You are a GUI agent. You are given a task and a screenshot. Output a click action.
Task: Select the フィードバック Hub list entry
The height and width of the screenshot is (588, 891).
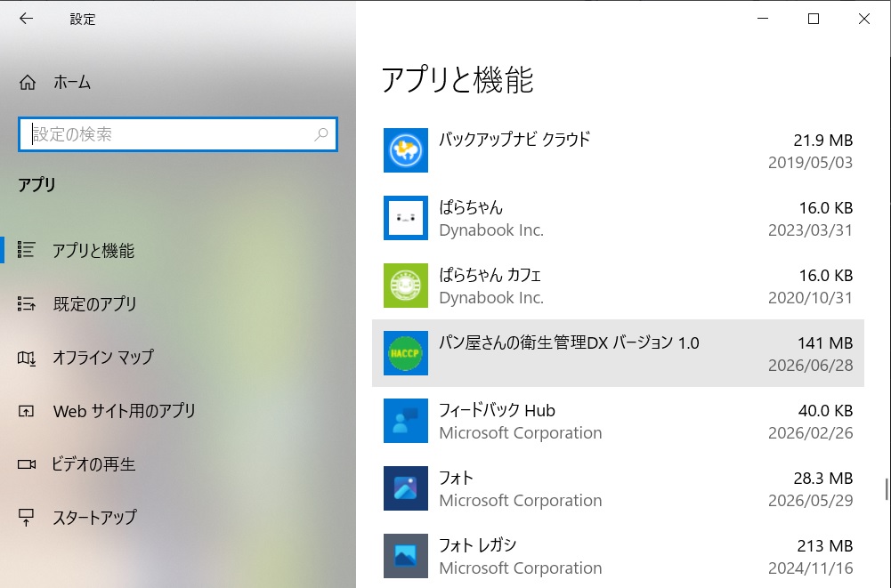(x=618, y=421)
